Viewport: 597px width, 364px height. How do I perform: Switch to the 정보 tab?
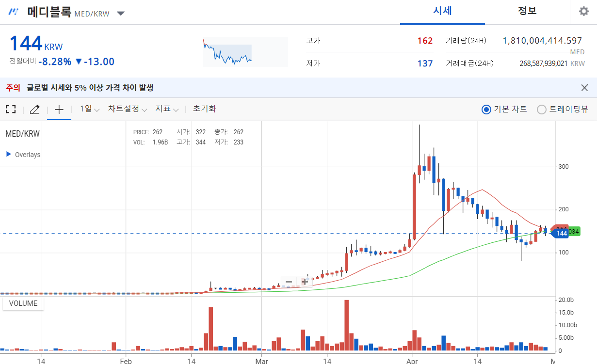(527, 11)
